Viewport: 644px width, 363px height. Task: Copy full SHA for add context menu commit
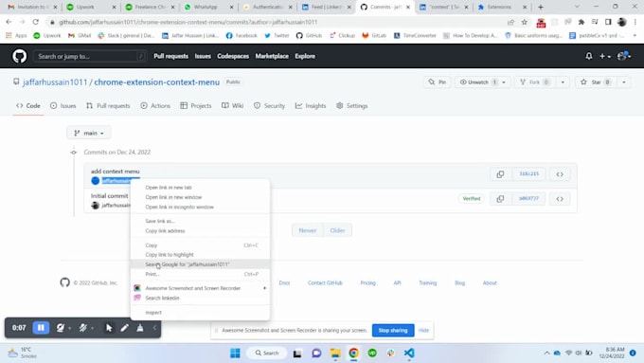500,174
